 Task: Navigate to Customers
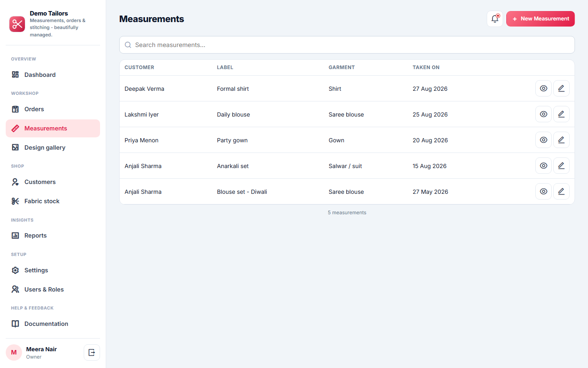(53, 182)
